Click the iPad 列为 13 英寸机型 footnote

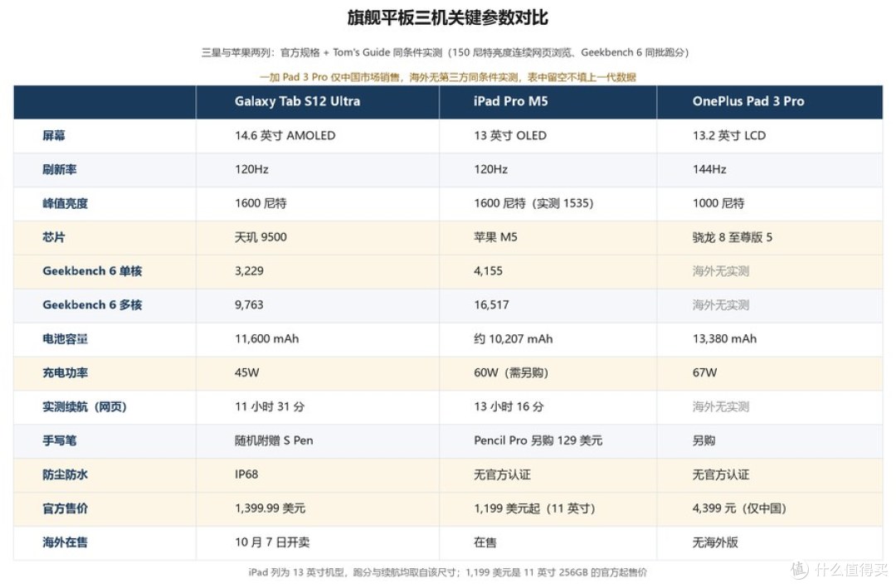pyautogui.click(x=447, y=572)
